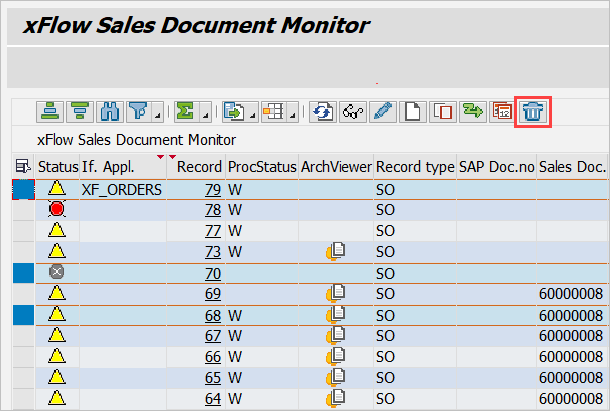Open archive viewer icon for record 73
Image resolution: width=610 pixels, height=411 pixels.
point(336,252)
